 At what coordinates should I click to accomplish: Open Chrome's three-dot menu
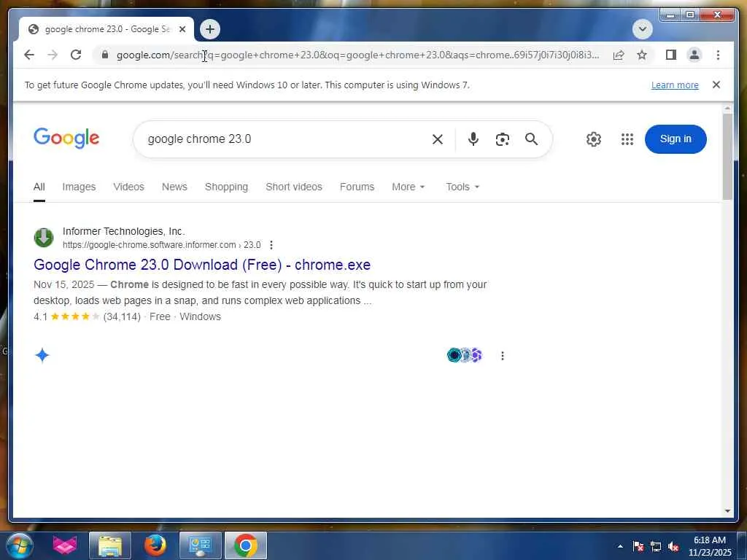coord(718,55)
